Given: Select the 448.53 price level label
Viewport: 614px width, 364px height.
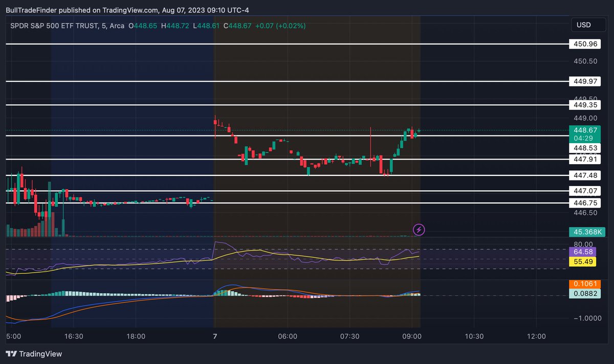Looking at the screenshot, I should point(585,148).
